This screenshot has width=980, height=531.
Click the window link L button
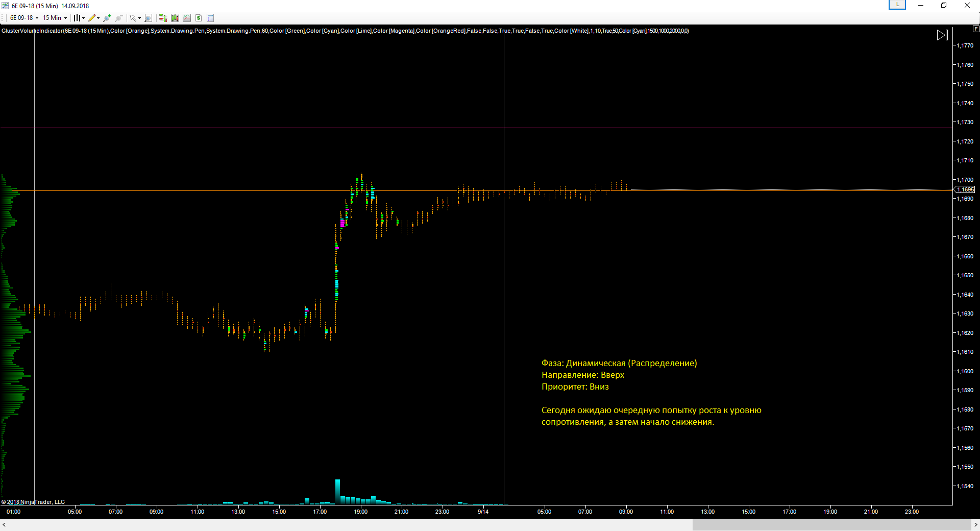(x=897, y=5)
